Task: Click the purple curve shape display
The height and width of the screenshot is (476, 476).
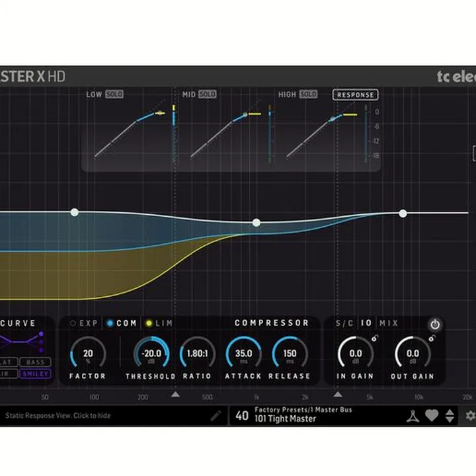Action: 22,342
